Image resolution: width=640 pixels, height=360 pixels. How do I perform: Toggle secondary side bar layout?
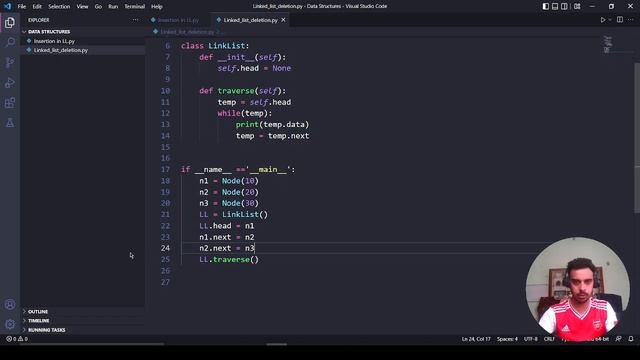[564, 6]
